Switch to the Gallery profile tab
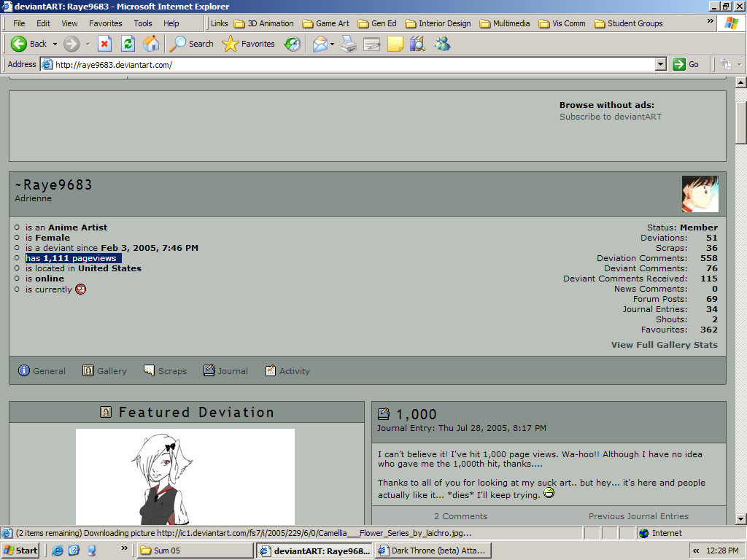This screenshot has height=560, width=747. (x=105, y=370)
